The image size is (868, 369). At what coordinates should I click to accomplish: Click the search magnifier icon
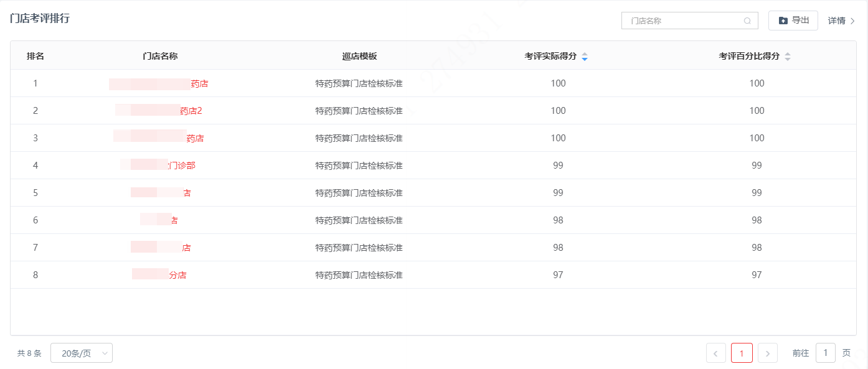click(747, 21)
